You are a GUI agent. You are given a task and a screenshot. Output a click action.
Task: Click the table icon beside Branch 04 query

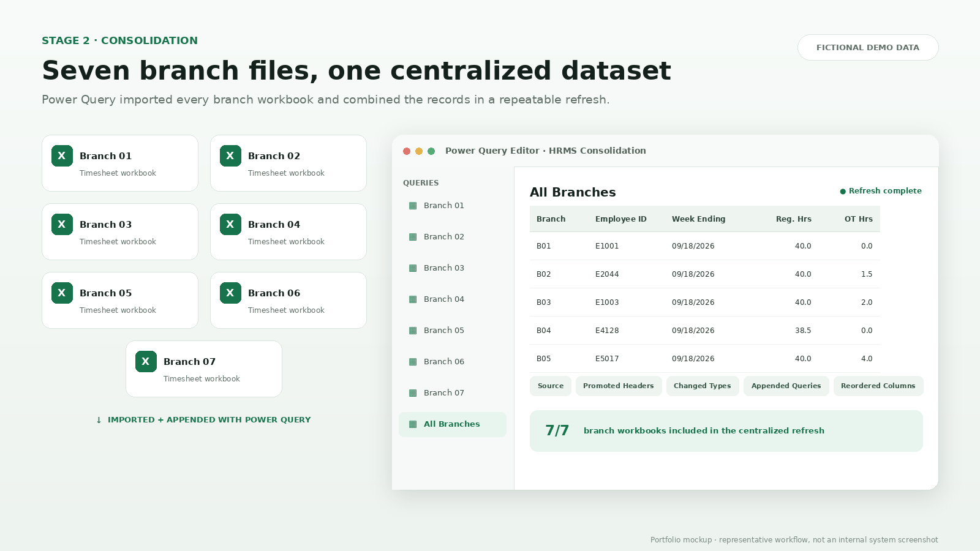pos(413,299)
